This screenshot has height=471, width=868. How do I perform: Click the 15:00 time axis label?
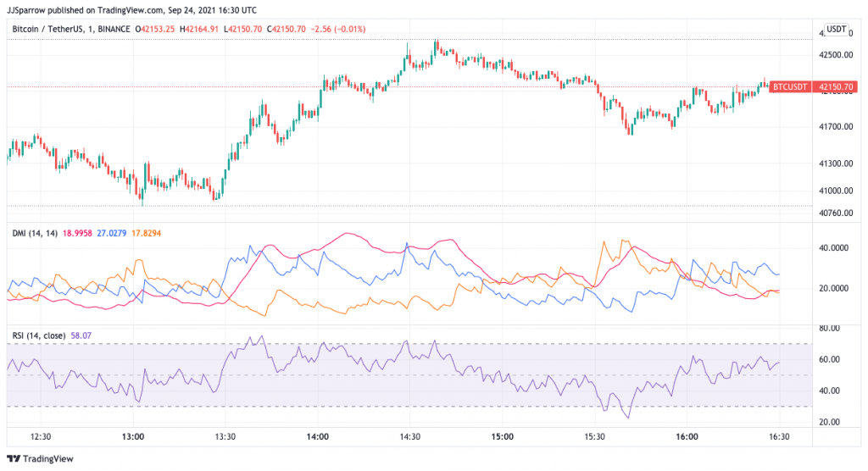point(503,436)
